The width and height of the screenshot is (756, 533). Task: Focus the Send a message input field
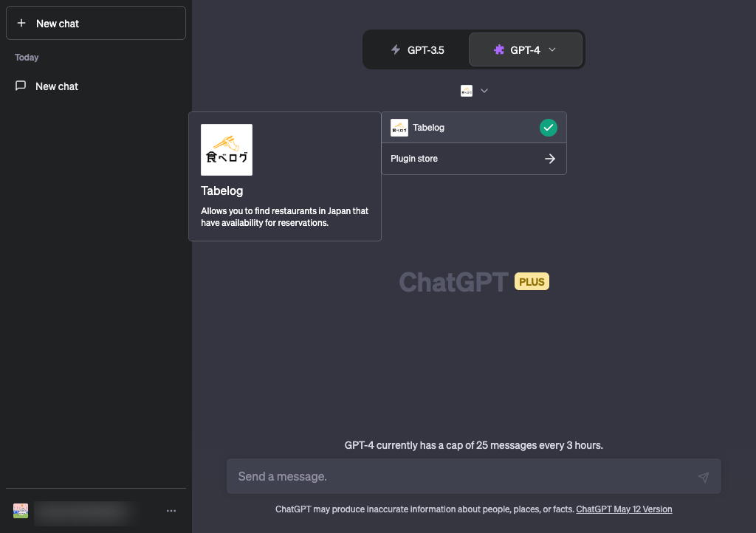pos(458,477)
